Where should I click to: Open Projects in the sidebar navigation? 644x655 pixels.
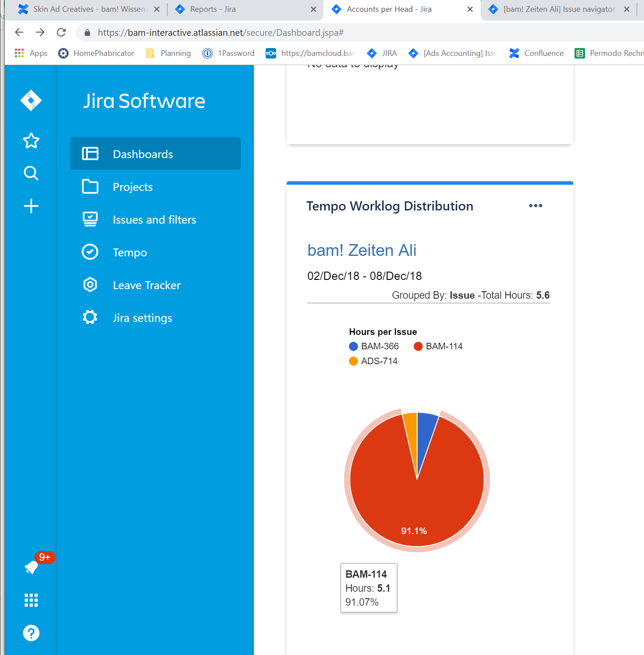(156, 187)
